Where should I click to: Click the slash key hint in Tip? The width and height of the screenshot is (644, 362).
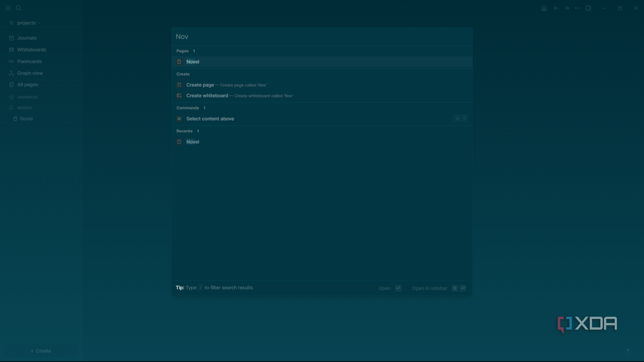tap(200, 288)
